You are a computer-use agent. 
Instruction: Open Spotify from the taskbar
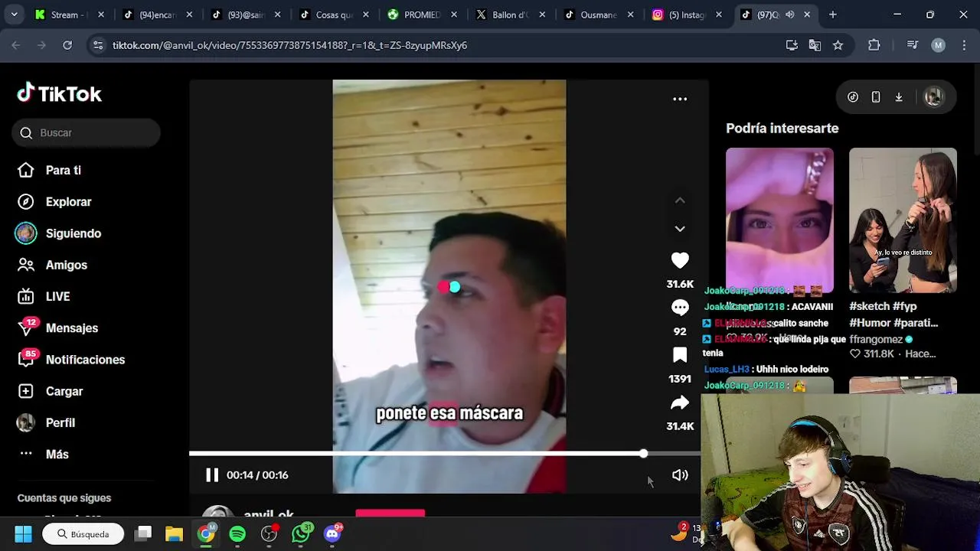pyautogui.click(x=237, y=534)
